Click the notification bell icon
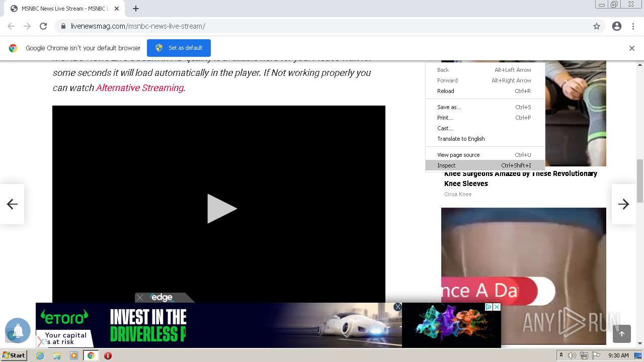This screenshot has height=362, width=644. (18, 330)
